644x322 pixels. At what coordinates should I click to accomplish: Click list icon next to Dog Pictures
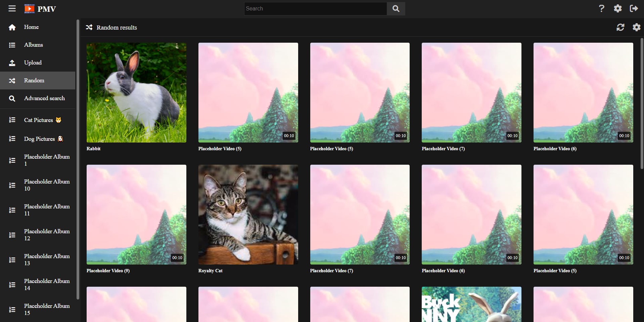[x=12, y=138]
